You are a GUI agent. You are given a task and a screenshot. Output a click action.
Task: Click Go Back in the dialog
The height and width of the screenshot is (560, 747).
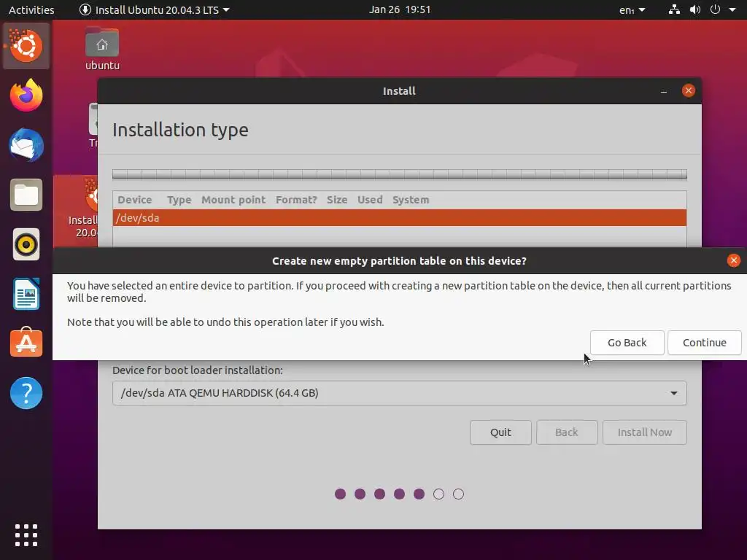click(x=627, y=343)
